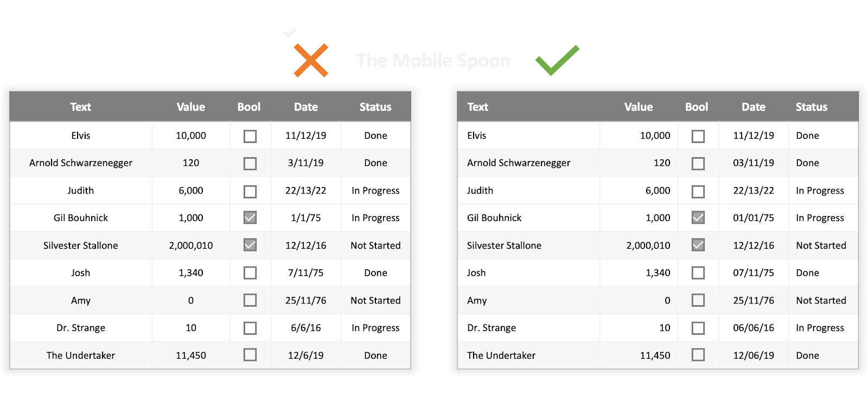Click the Value header in the left-aligned table
The image size is (868, 401).
638,107
